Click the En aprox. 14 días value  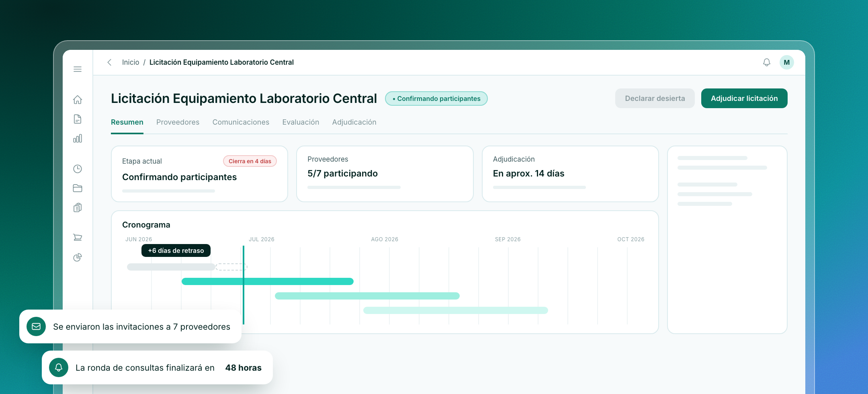[528, 174]
